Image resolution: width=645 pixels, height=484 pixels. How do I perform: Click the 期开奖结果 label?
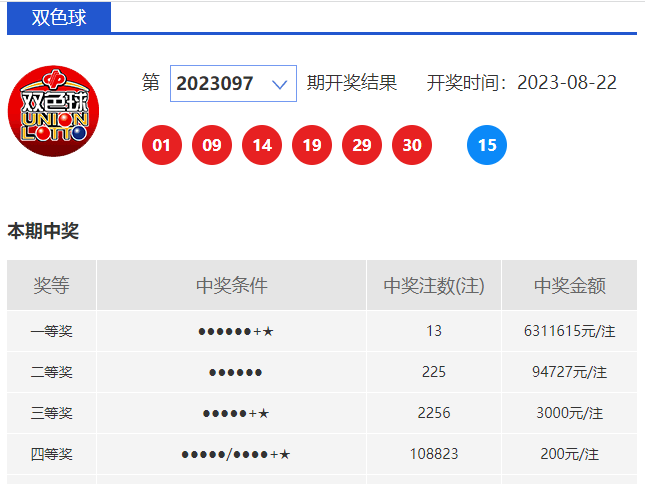pos(352,83)
